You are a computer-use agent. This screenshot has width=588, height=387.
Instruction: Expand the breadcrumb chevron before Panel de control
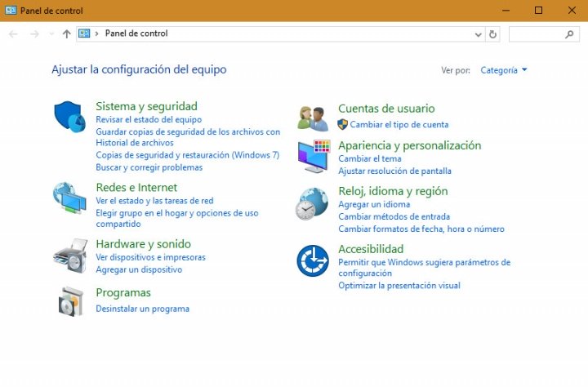click(x=96, y=33)
